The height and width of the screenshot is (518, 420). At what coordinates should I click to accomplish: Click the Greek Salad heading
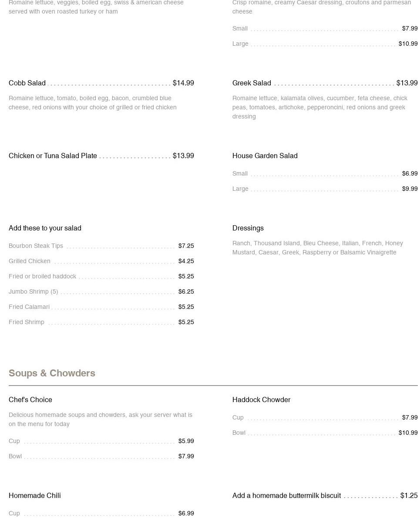(x=252, y=83)
